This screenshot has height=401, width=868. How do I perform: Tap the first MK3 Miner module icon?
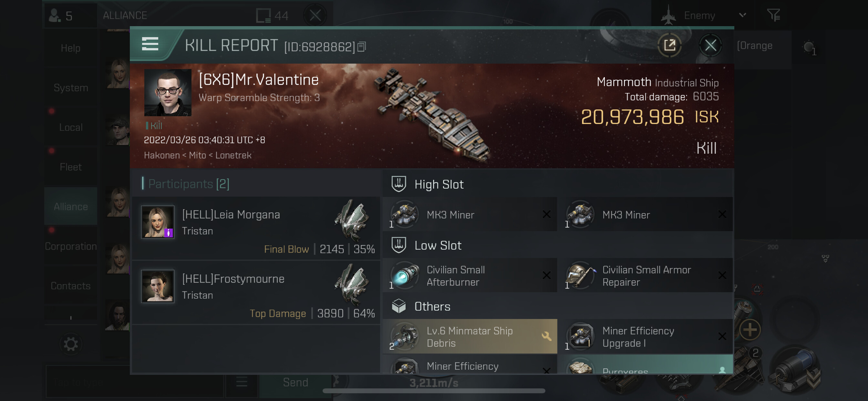[x=405, y=214]
